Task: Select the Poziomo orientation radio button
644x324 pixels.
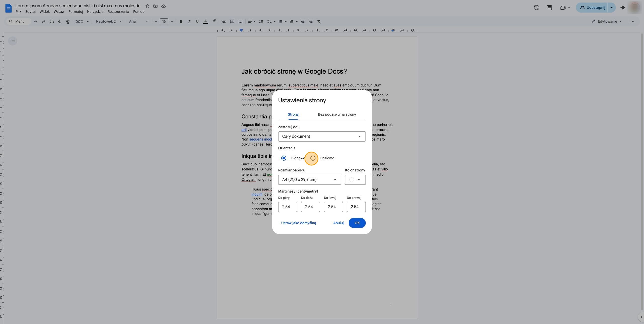Action: (313, 158)
